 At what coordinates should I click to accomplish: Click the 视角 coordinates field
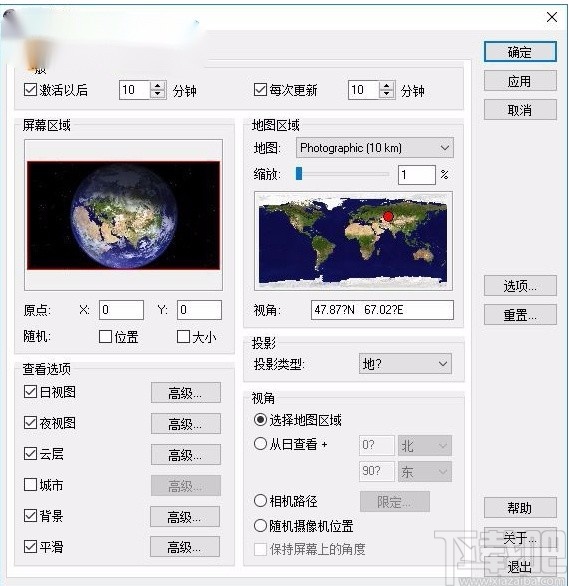pos(382,310)
